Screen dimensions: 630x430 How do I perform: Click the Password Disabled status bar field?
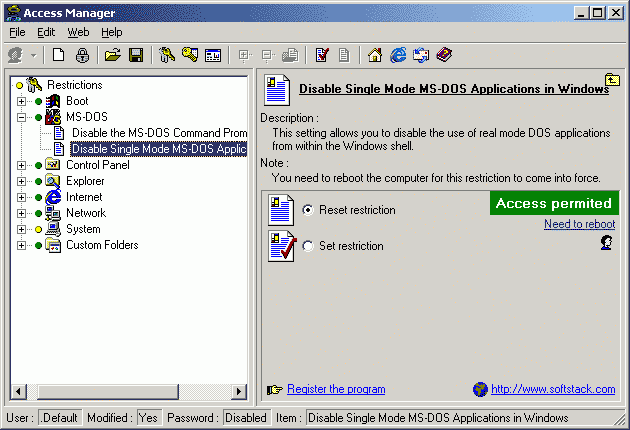click(x=246, y=418)
